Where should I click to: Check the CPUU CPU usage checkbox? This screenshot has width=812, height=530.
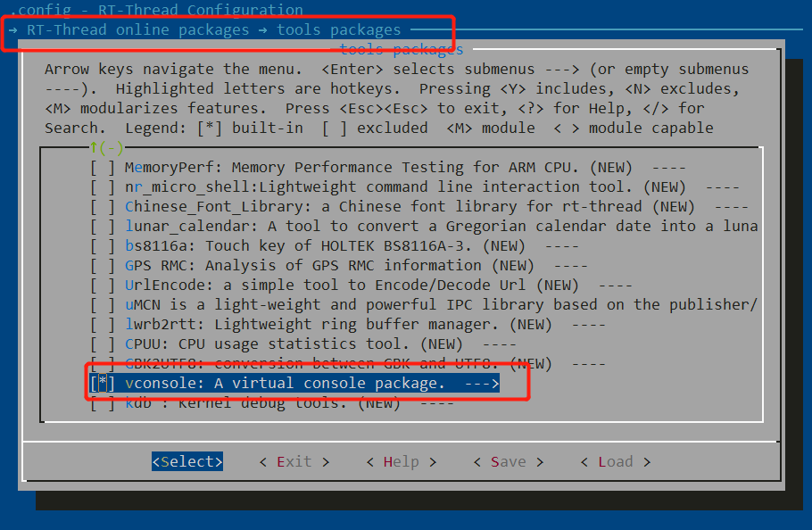(x=103, y=344)
